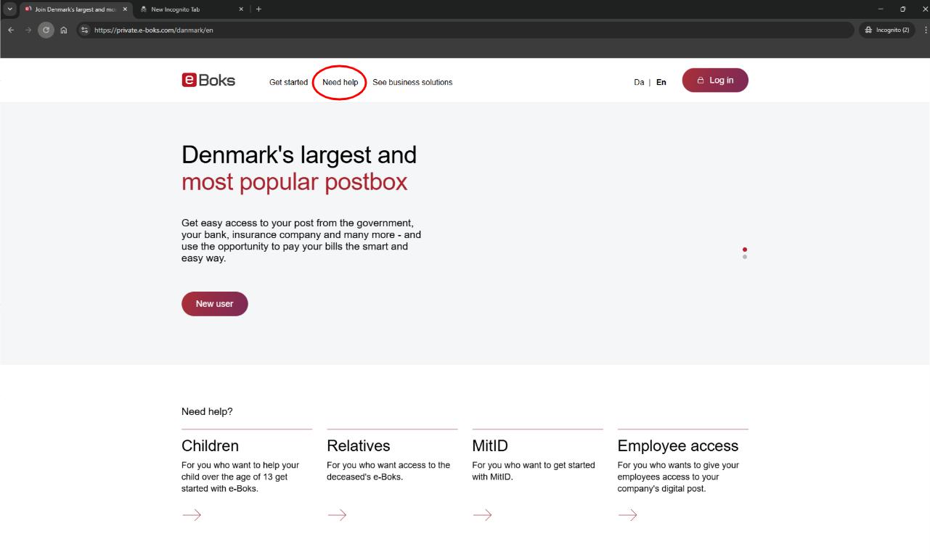
Task: Click the arrow under Relatives
Action: [337, 515]
